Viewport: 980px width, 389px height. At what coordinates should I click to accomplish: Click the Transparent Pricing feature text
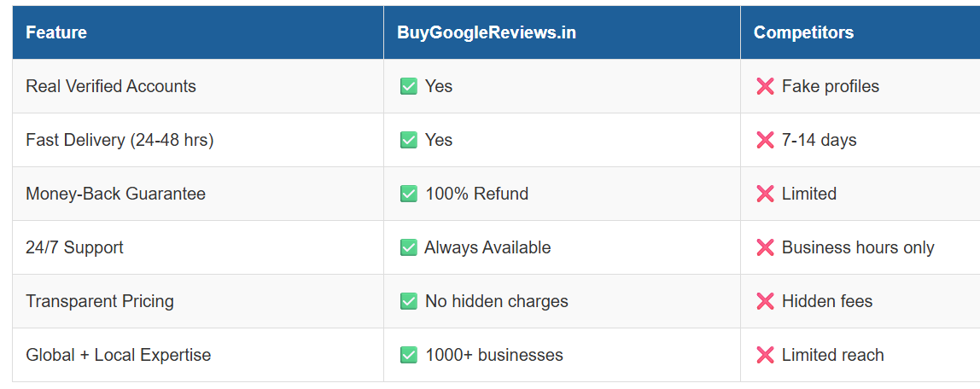[x=100, y=301]
